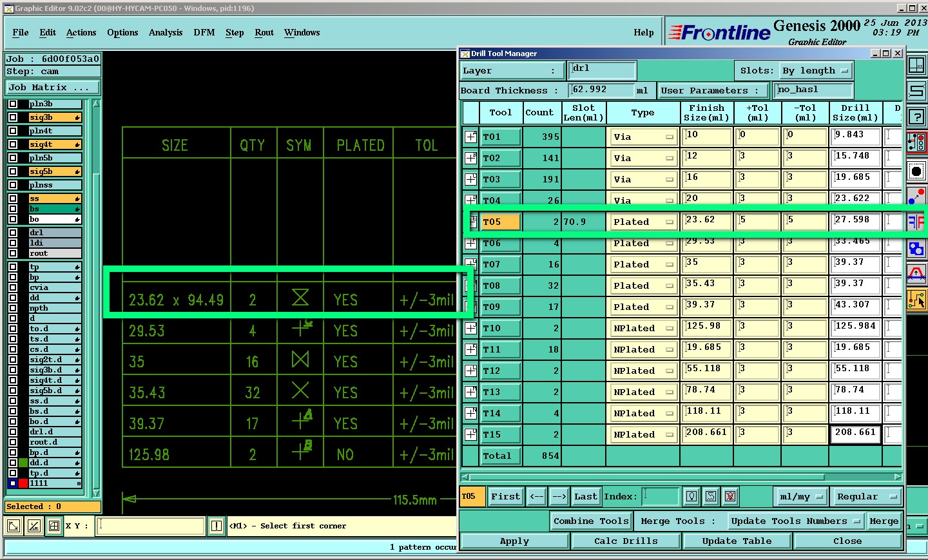Image resolution: width=928 pixels, height=560 pixels.
Task: Select the black circle pad tool icon
Action: [916, 171]
